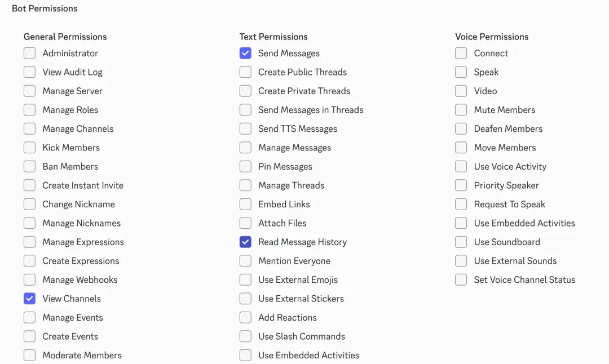Enable Create Instant Invite
609x364 pixels.
coord(29,185)
